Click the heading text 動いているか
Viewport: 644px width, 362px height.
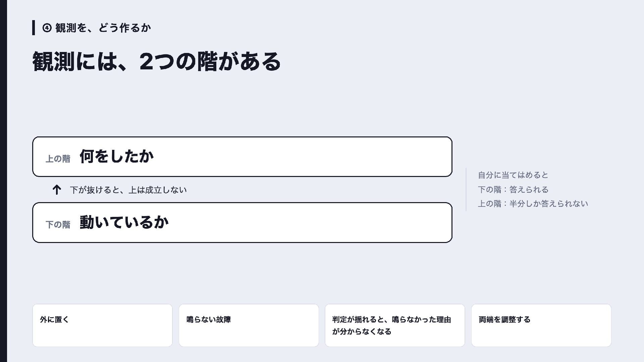coord(124,222)
